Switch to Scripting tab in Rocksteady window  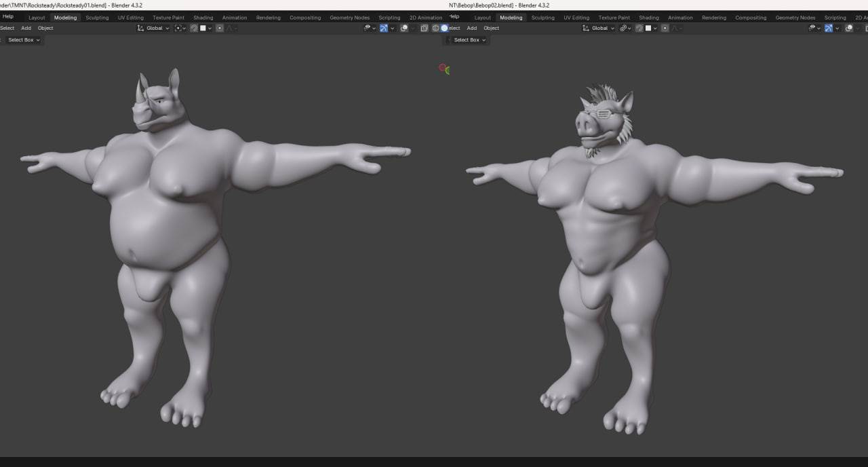coord(389,18)
